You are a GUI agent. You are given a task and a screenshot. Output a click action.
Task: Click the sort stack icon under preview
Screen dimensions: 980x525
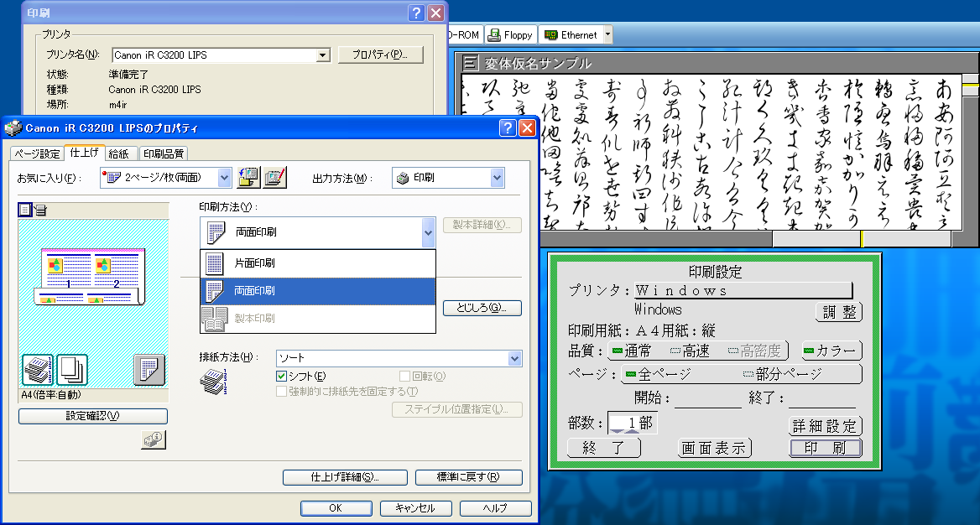tap(37, 369)
